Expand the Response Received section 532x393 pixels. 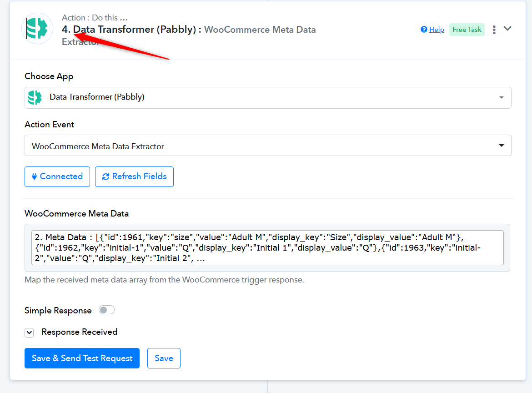(29, 333)
